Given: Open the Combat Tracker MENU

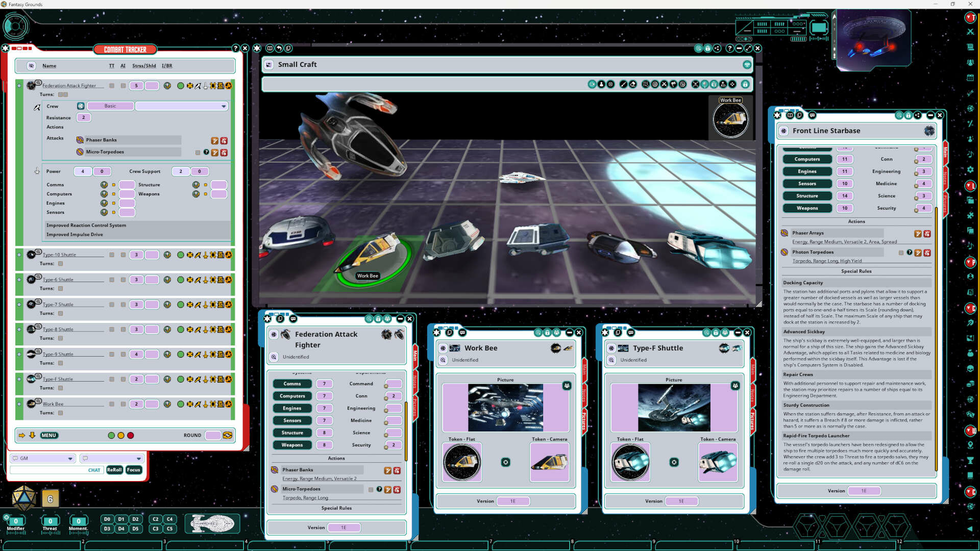Looking at the screenshot, I should [x=49, y=435].
